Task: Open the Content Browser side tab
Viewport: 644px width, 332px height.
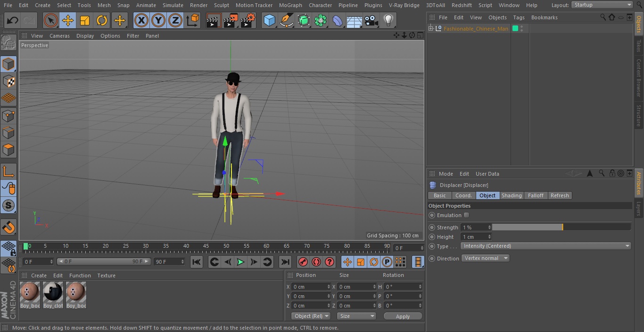Action: click(639, 78)
